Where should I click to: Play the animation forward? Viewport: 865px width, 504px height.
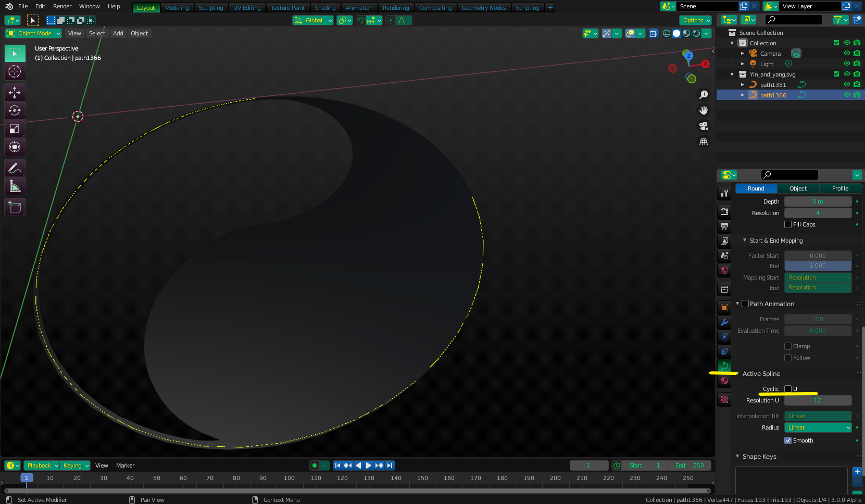(x=369, y=465)
